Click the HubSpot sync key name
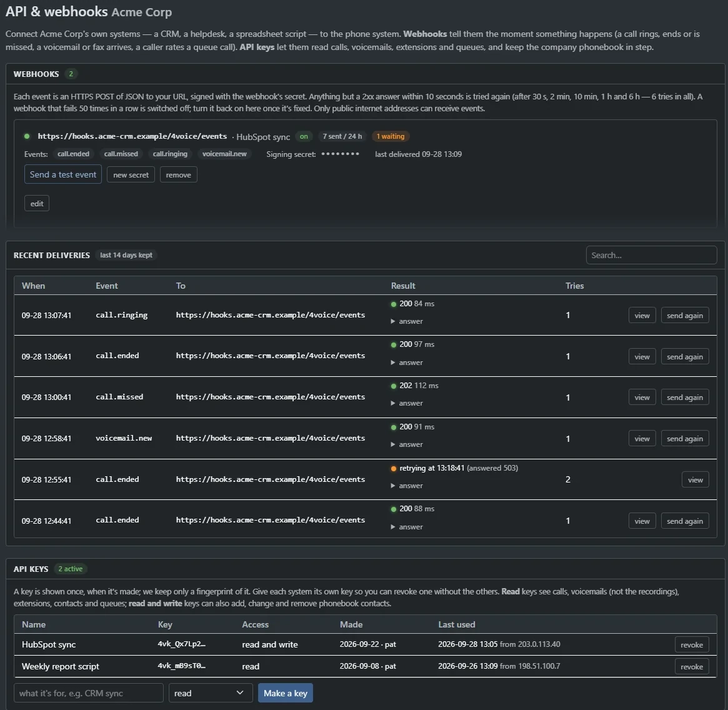 tap(49, 644)
